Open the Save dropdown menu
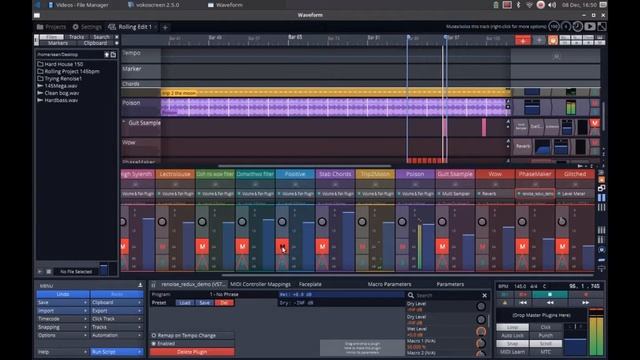 click(63, 302)
